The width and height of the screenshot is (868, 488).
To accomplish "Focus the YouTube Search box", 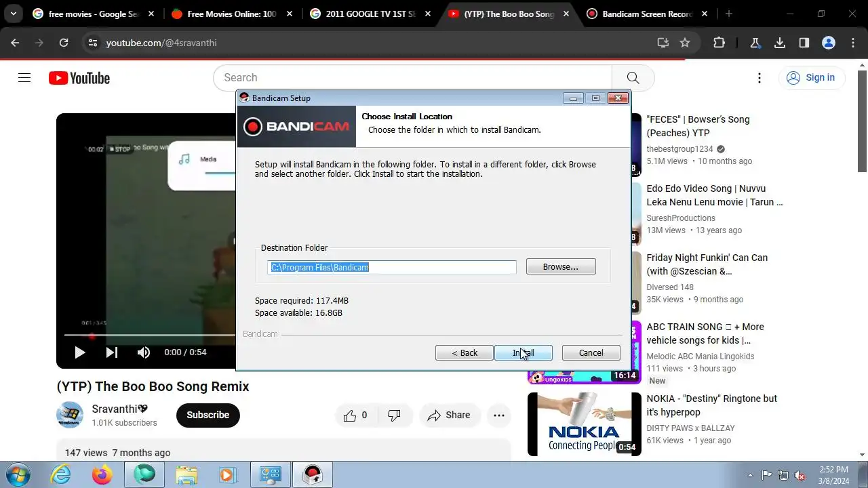I will click(413, 78).
